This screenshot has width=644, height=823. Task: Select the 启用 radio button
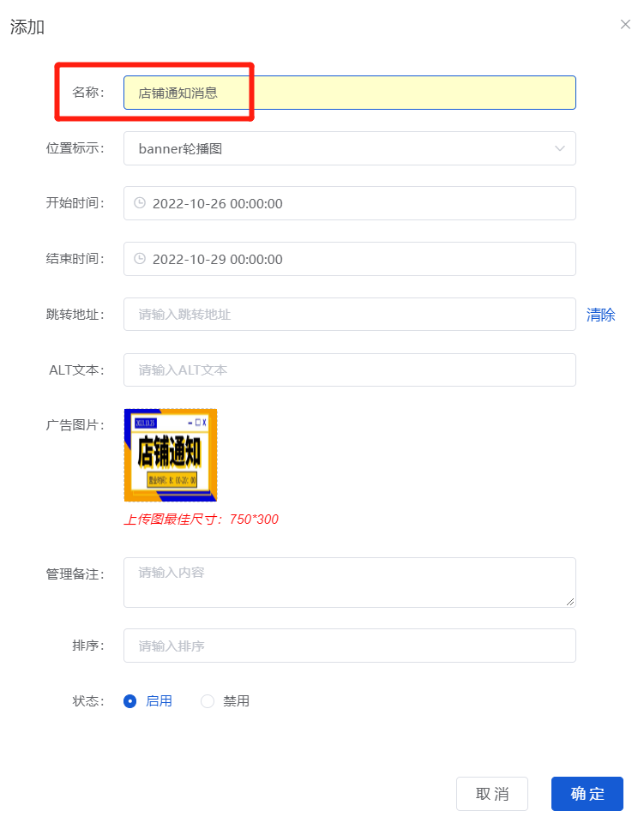[x=129, y=700]
